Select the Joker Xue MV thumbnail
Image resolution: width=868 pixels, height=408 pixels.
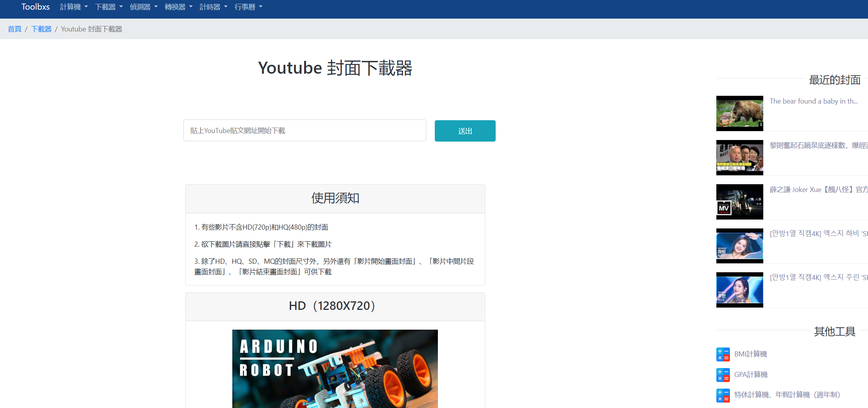pyautogui.click(x=739, y=201)
